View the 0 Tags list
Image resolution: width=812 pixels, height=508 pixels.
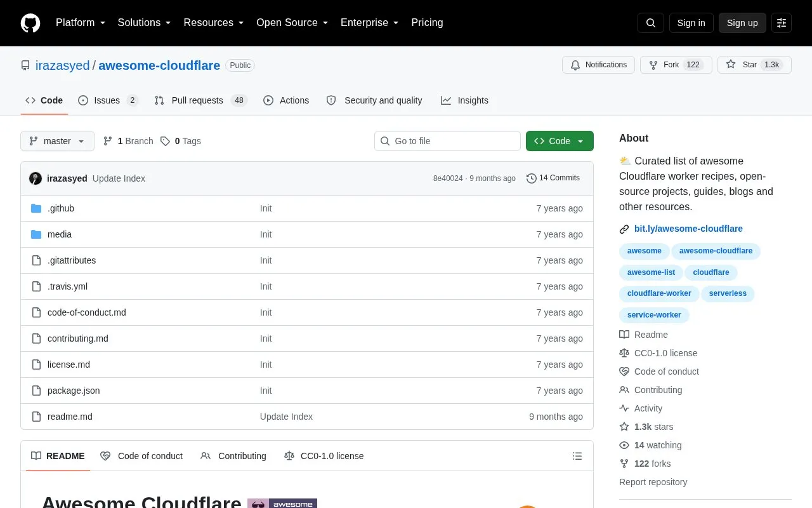point(181,141)
